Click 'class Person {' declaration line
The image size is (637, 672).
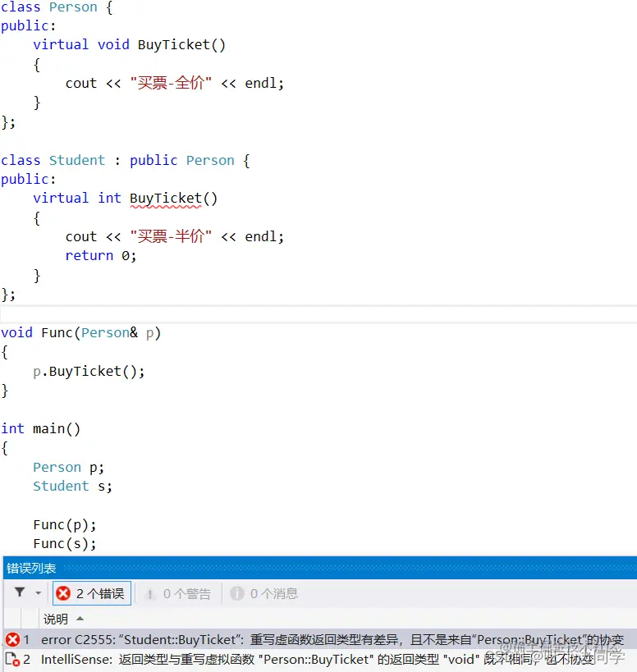[x=57, y=7]
